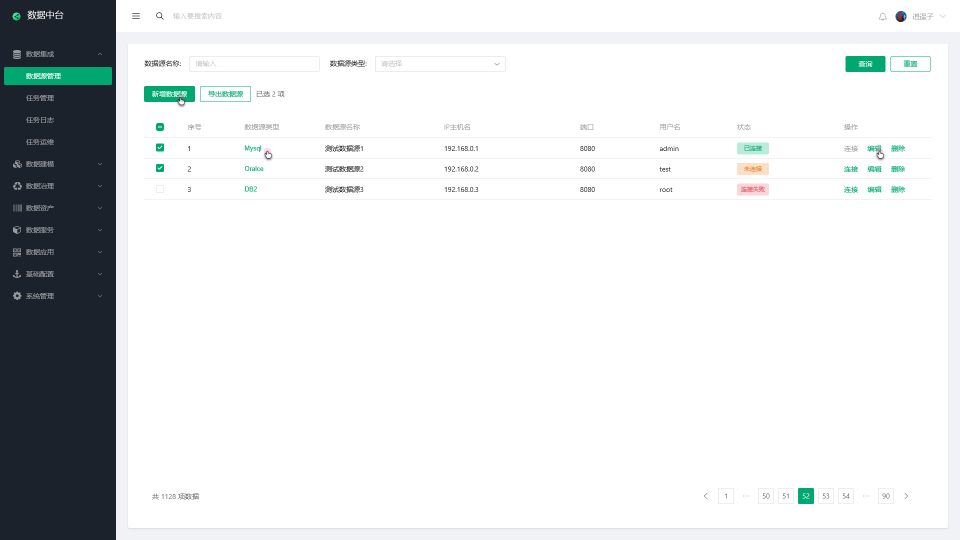Click the 重置 reset button
The image size is (960, 540).
click(x=910, y=64)
